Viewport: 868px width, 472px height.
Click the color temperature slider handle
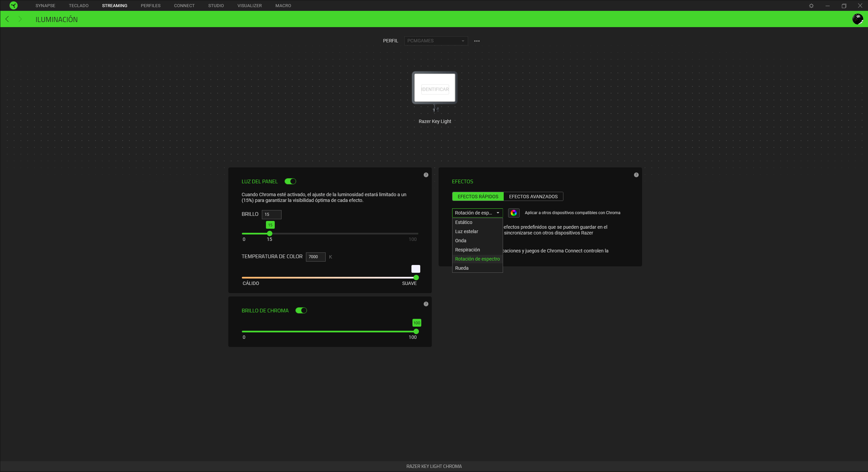(x=416, y=278)
